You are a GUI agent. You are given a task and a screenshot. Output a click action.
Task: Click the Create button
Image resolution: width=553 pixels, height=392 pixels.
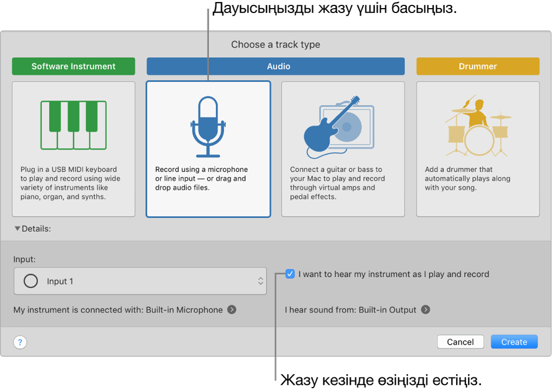coord(513,342)
